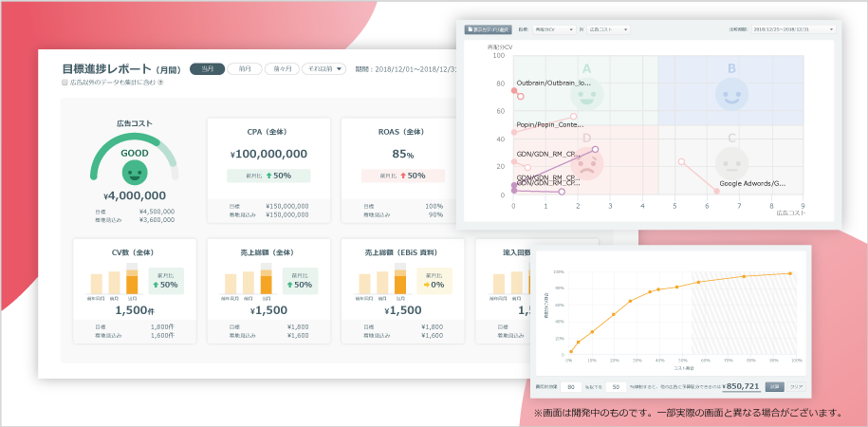Click the yellow arrow in 売上総額 (EBiS 資料) card
The width and height of the screenshot is (868, 427).
430,284
